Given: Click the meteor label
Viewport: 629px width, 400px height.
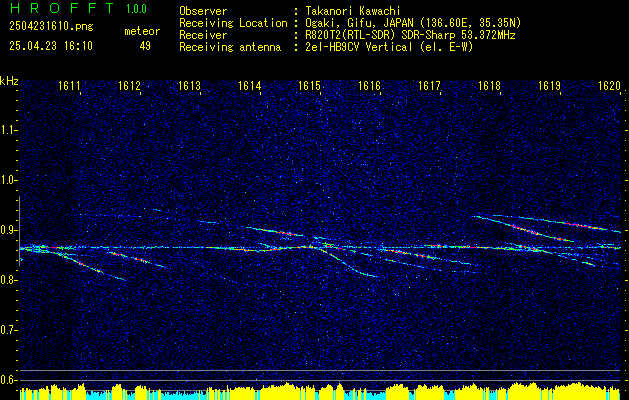Looking at the screenshot, I should click(x=142, y=31).
